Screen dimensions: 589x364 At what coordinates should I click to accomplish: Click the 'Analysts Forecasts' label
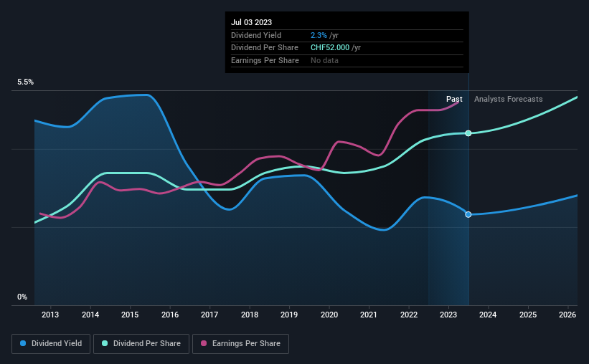click(508, 99)
